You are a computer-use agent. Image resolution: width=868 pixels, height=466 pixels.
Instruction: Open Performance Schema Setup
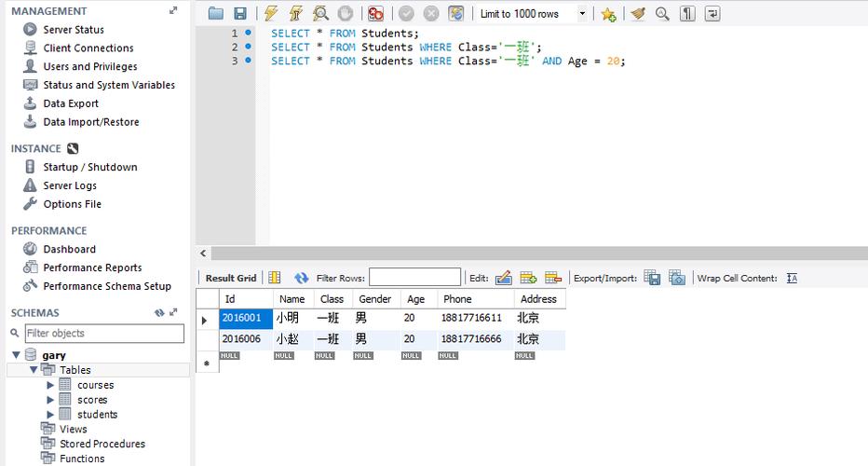click(x=107, y=286)
